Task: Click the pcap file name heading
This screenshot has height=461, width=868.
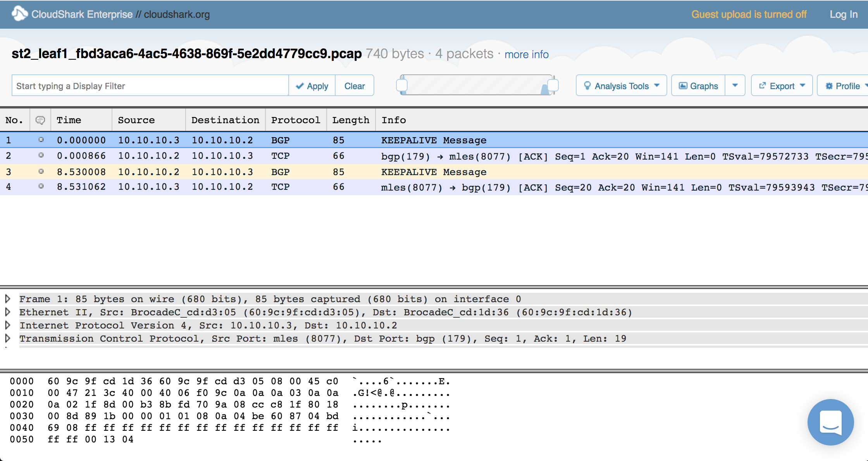Action: 186,53
